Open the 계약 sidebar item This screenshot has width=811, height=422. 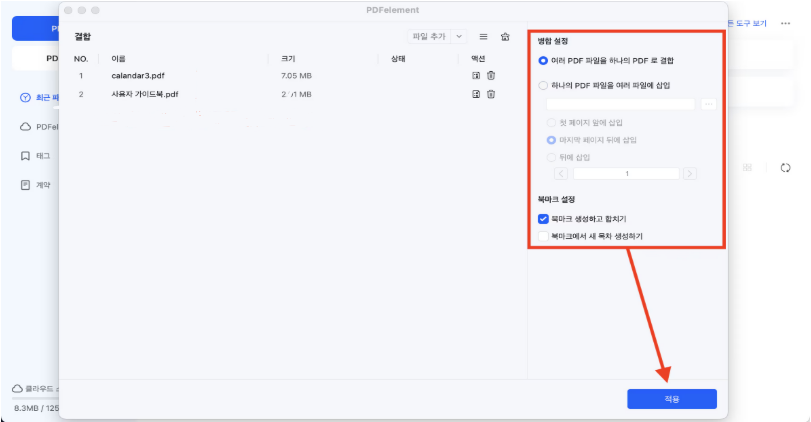(x=42, y=185)
